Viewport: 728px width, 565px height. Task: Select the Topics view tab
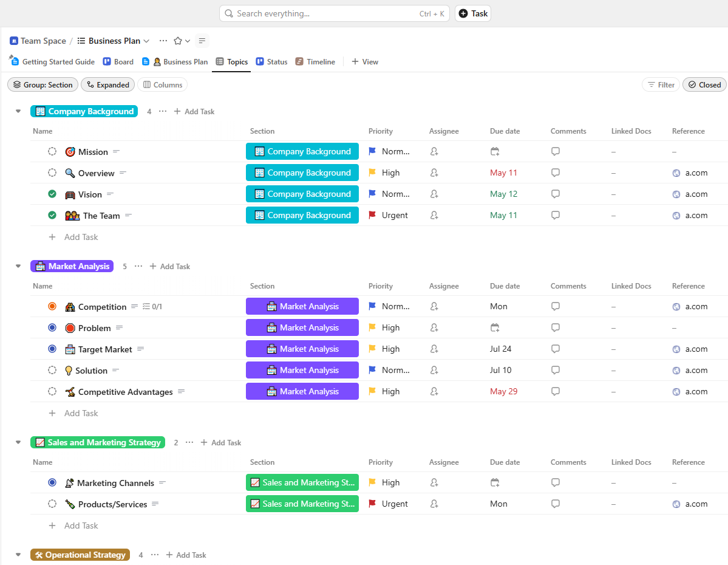point(232,62)
